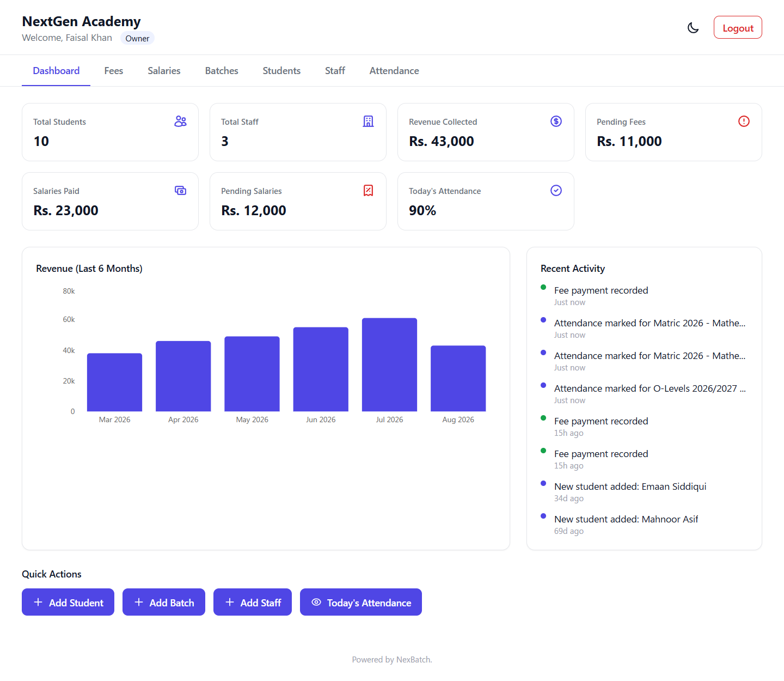Click 'New student added: Emaan Siddiqui' activity
The height and width of the screenshot is (681, 784).
point(630,487)
